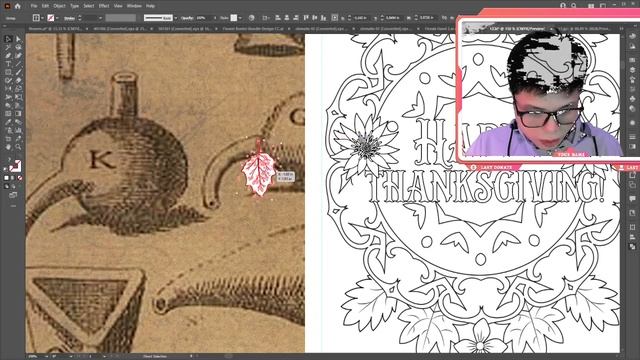
Task: Click the fill/stroke color swatch in toolbar
Action: (16, 166)
